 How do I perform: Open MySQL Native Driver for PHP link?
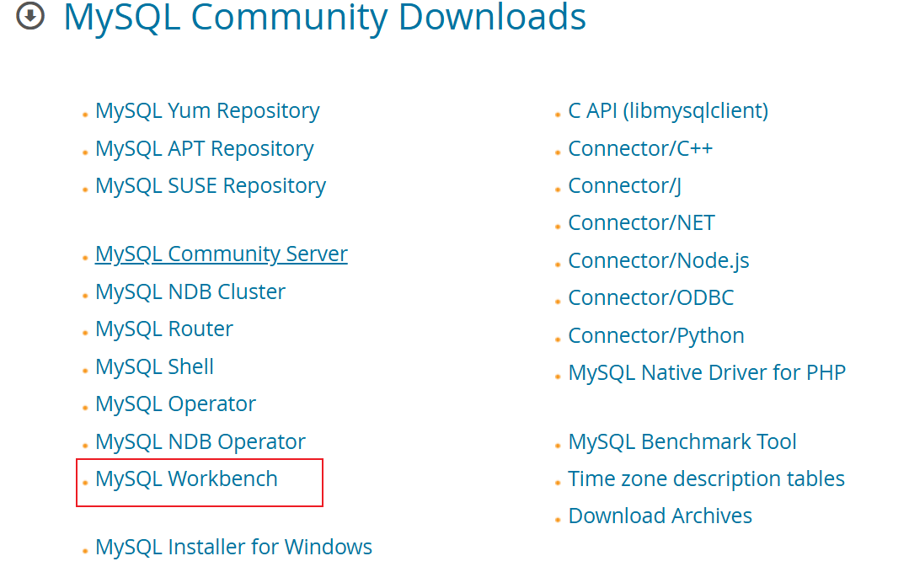[708, 373]
